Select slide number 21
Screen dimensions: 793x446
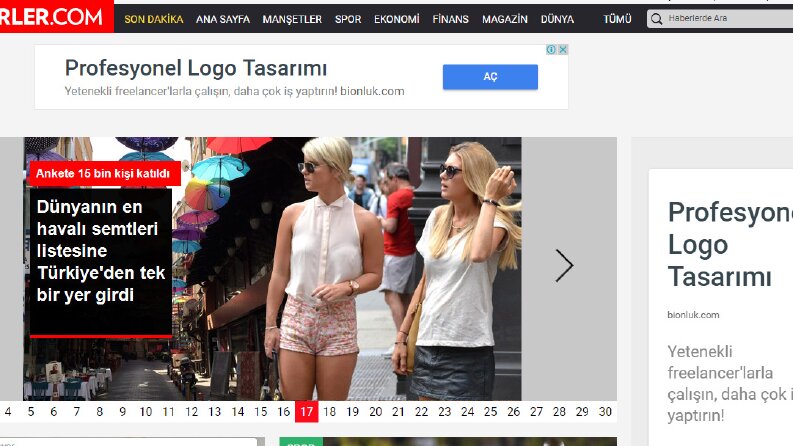coord(399,412)
